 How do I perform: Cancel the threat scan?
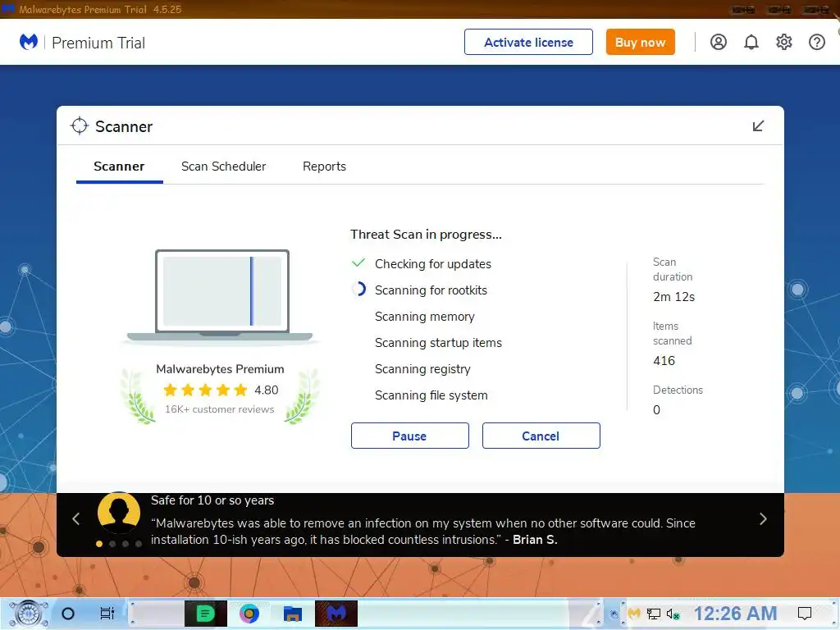pos(541,436)
